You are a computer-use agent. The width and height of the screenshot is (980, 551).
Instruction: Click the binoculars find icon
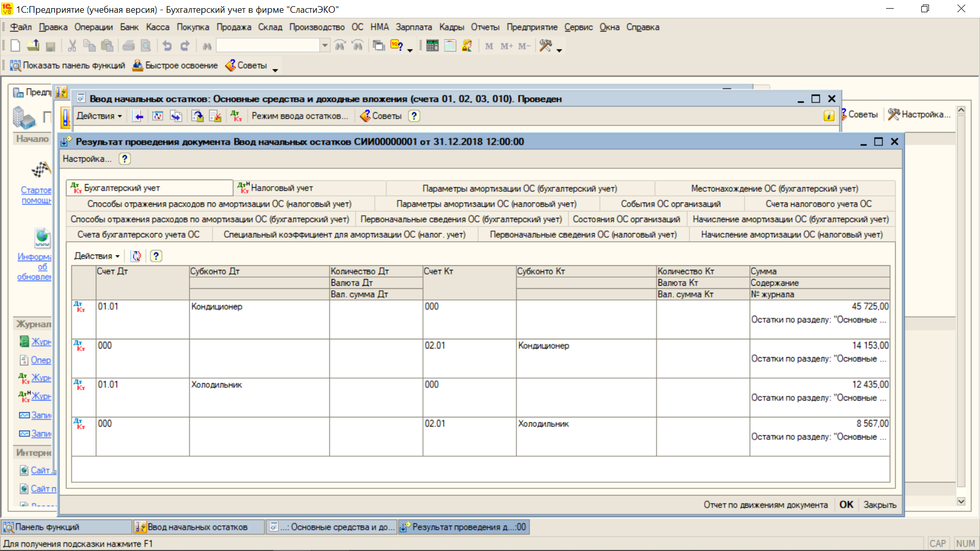(207, 46)
